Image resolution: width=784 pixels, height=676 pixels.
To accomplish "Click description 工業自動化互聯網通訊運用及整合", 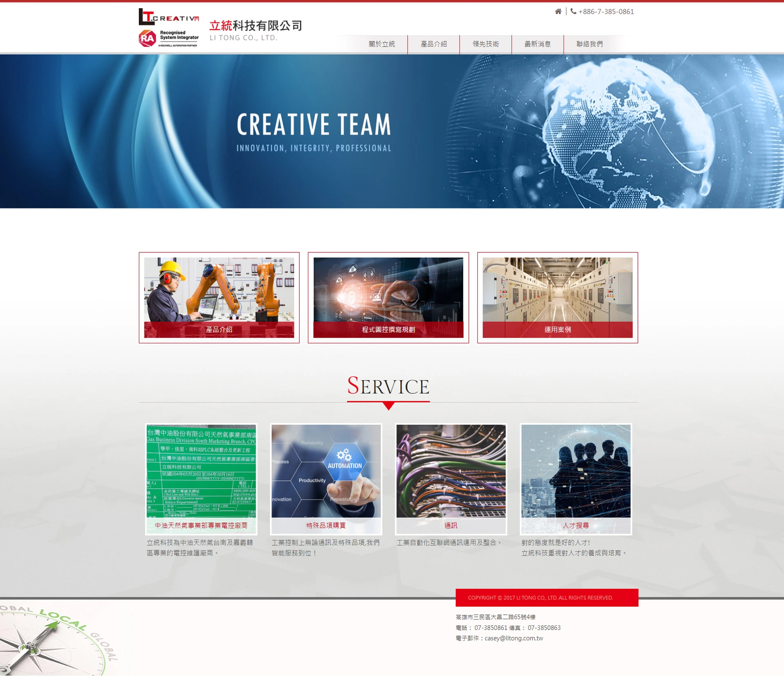I will (449, 542).
